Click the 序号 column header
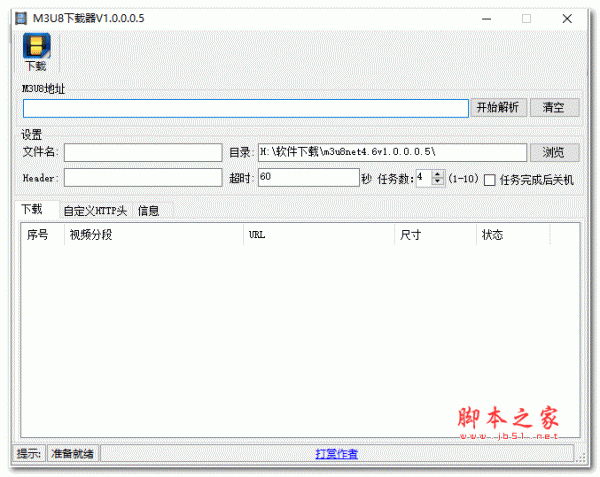Screen dimensions: 600x477 [42, 234]
